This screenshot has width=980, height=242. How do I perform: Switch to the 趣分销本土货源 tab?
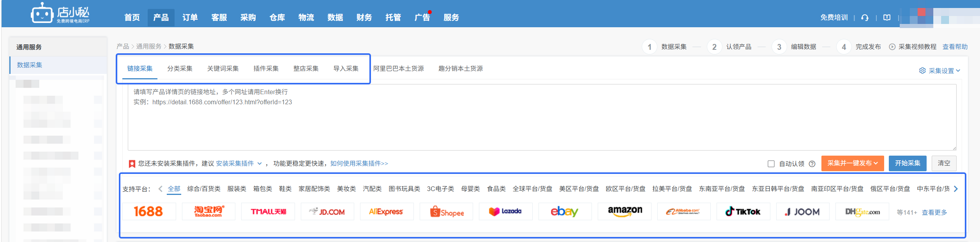click(x=461, y=68)
